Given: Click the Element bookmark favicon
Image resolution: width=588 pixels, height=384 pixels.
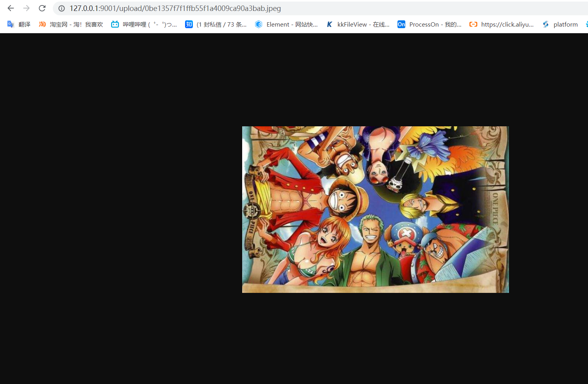Looking at the screenshot, I should 259,24.
